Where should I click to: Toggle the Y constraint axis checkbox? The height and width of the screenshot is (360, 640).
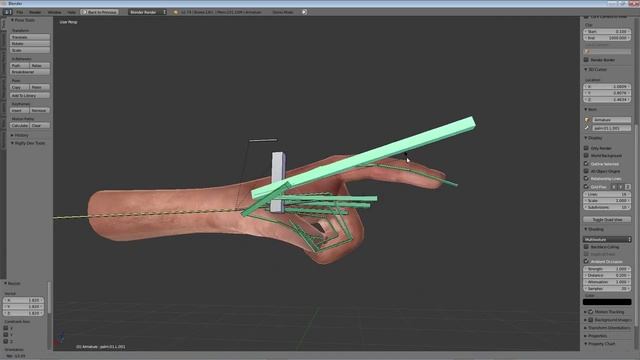click(6, 335)
